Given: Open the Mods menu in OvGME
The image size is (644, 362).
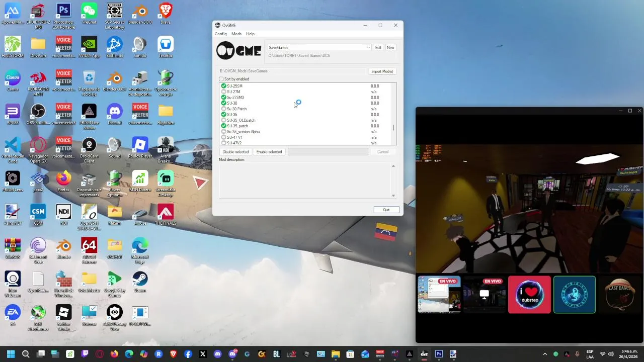Looking at the screenshot, I should pos(236,34).
